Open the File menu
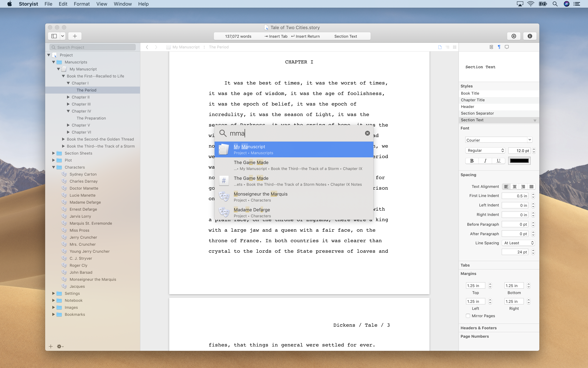Viewport: 588px width, 368px height. coord(48,4)
